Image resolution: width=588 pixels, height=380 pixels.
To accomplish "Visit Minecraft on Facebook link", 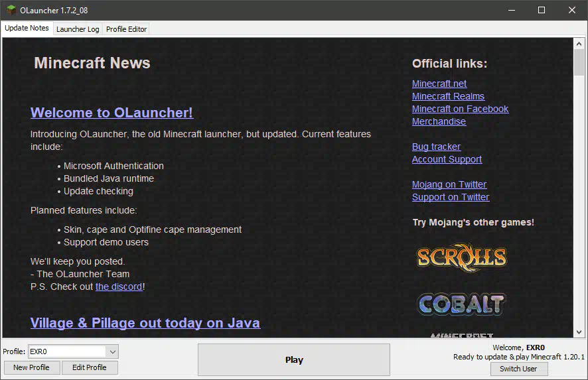I will tap(460, 109).
